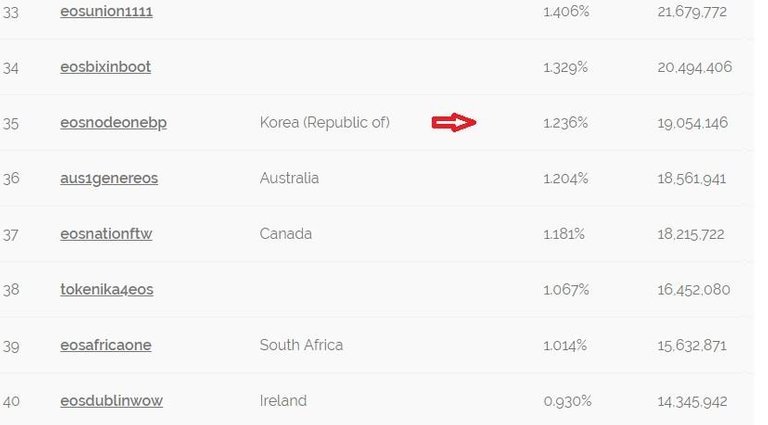768x425 pixels.
Task: Click rank number 38
Action: point(11,290)
